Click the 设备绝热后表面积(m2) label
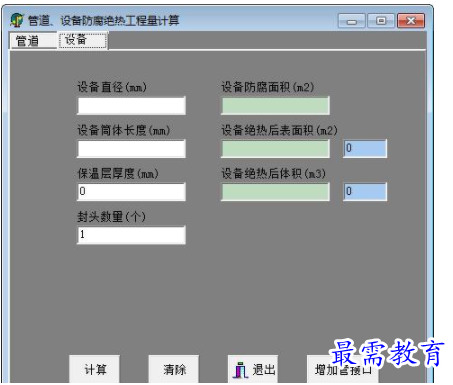Image resolution: width=453 pixels, height=385 pixels. (279, 130)
